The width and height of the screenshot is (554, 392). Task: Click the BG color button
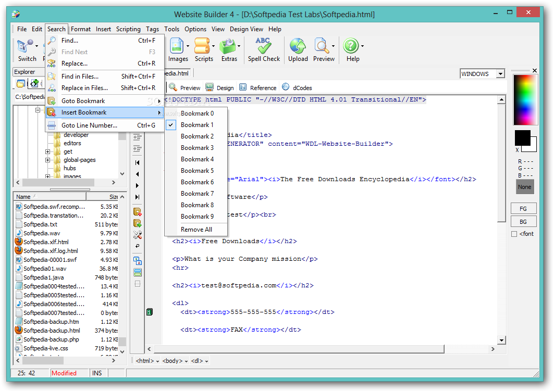[x=523, y=222]
